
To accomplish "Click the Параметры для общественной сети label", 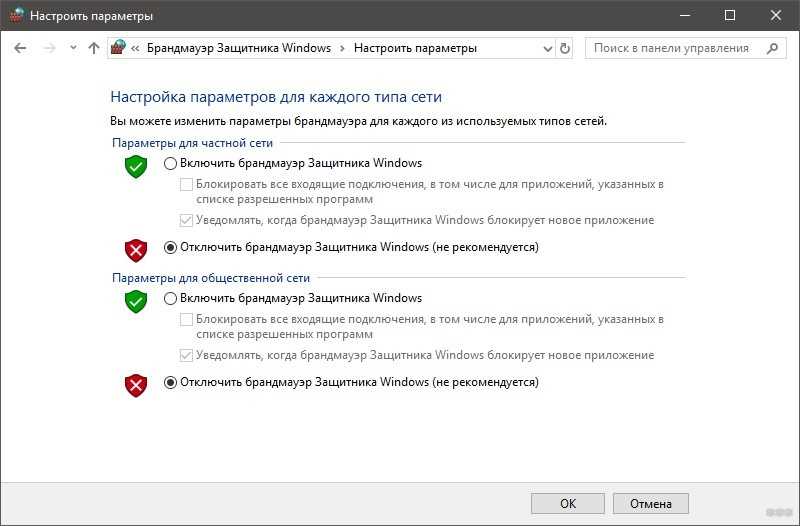I will pyautogui.click(x=211, y=278).
